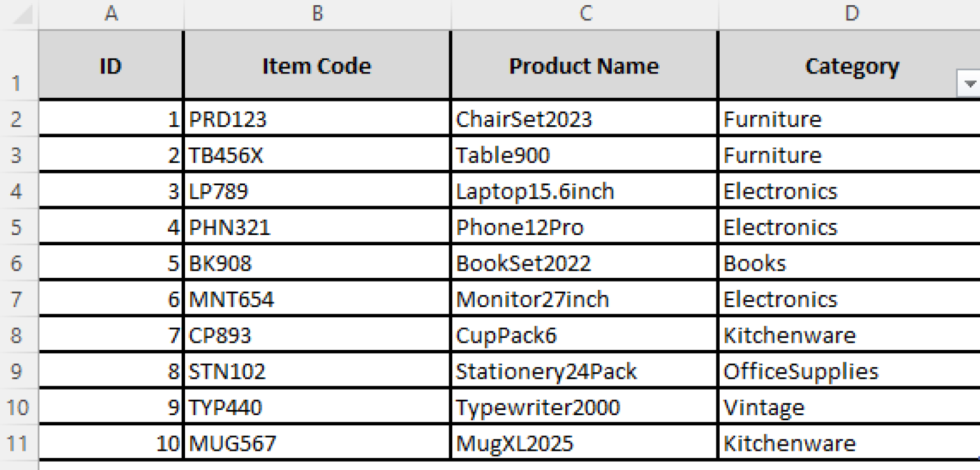
Task: Click the Item Code header cell
Action: coord(316,66)
